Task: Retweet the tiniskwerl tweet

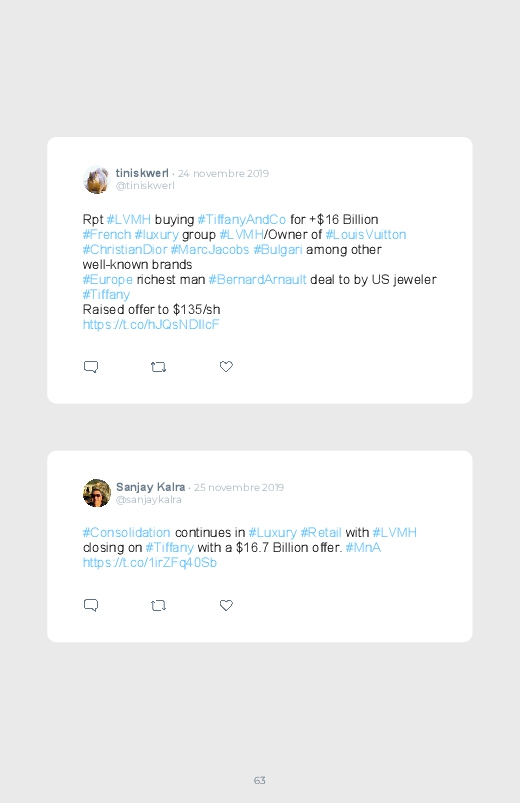Action: [x=158, y=367]
